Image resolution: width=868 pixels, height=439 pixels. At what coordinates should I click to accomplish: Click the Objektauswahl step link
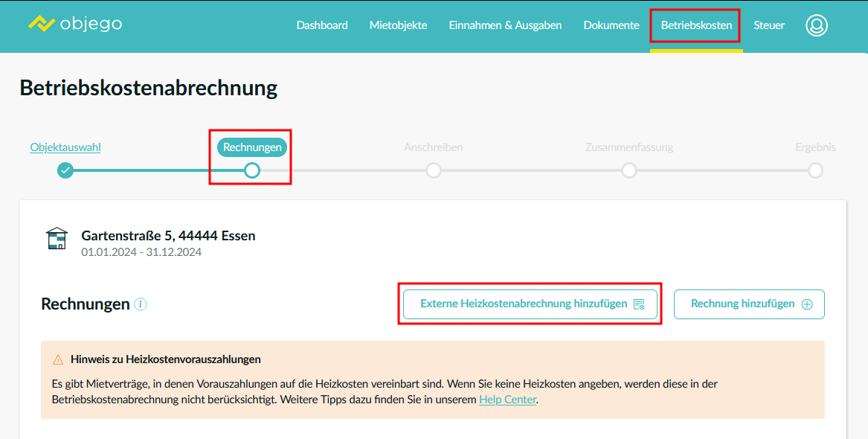(x=65, y=147)
